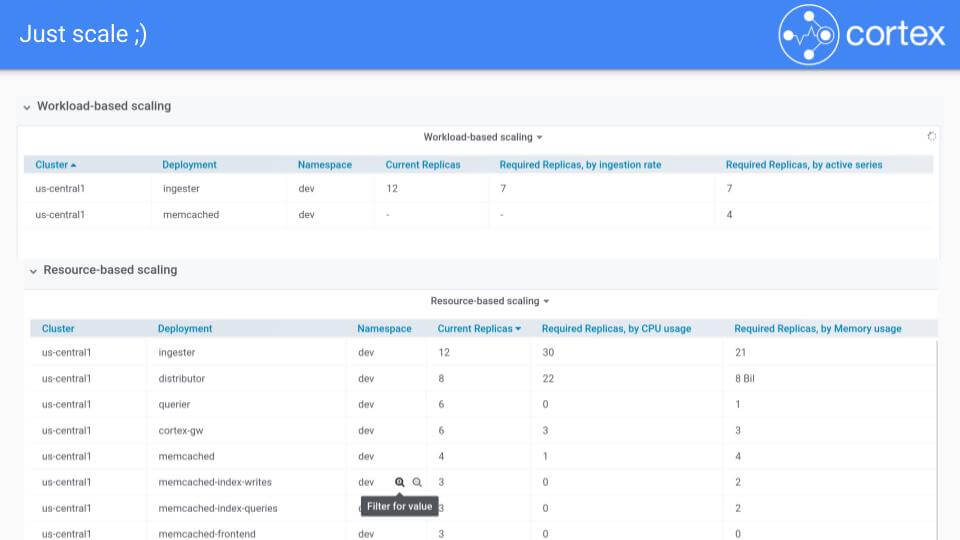Click the Filter out value magnifier icon
This screenshot has height=540, width=960.
417,482
